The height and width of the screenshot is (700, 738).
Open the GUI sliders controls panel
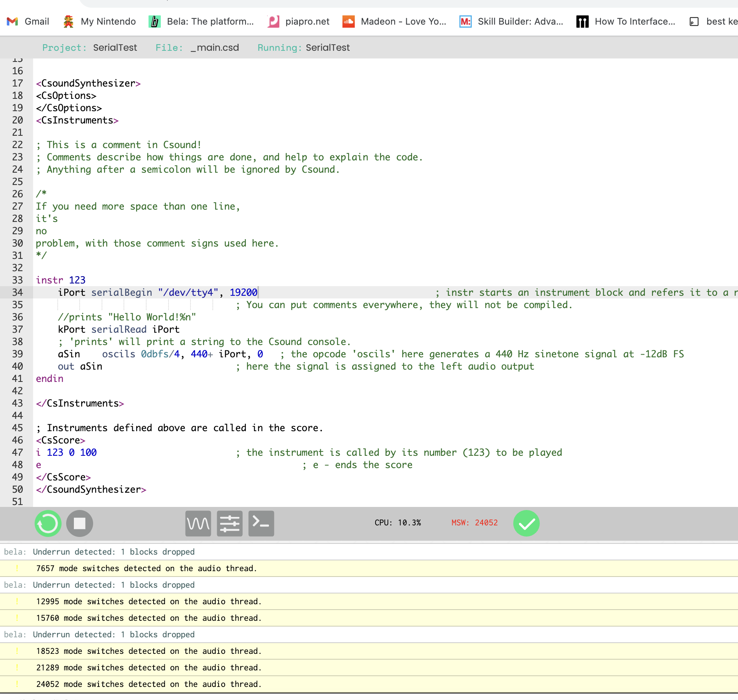point(230,523)
